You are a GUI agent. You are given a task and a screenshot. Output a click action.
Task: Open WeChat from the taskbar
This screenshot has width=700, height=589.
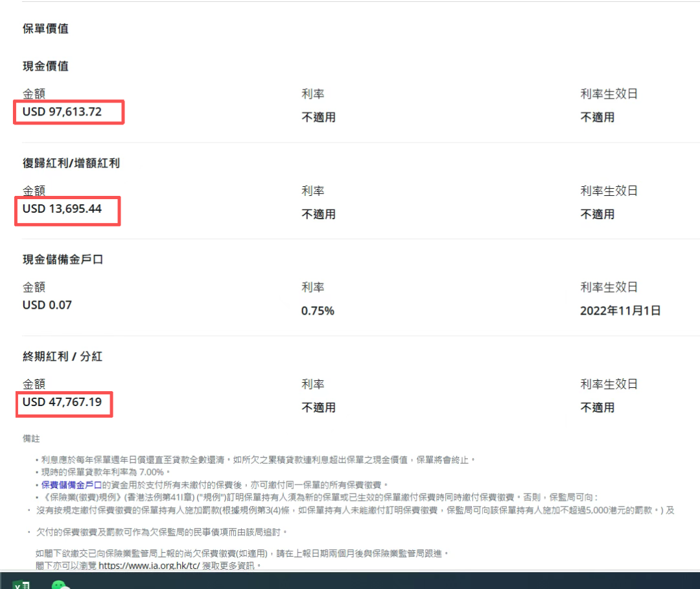[x=60, y=584]
